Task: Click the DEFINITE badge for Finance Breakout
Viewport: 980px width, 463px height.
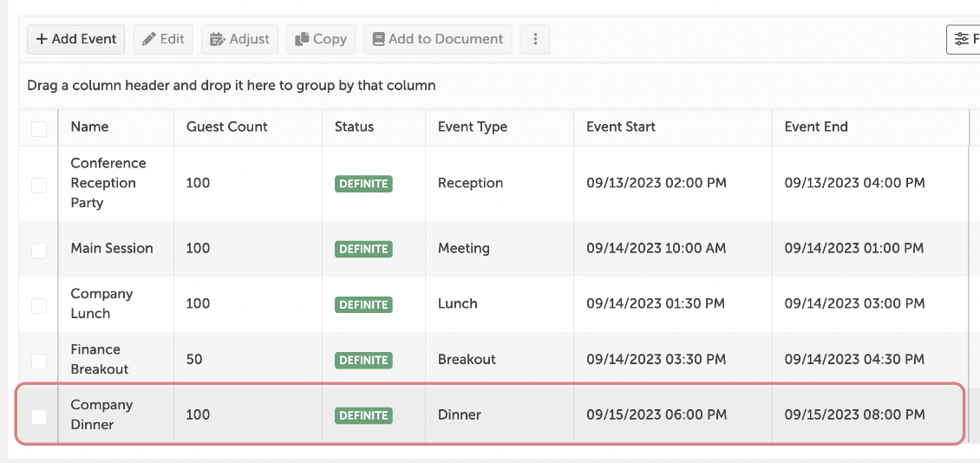Action: 363,360
